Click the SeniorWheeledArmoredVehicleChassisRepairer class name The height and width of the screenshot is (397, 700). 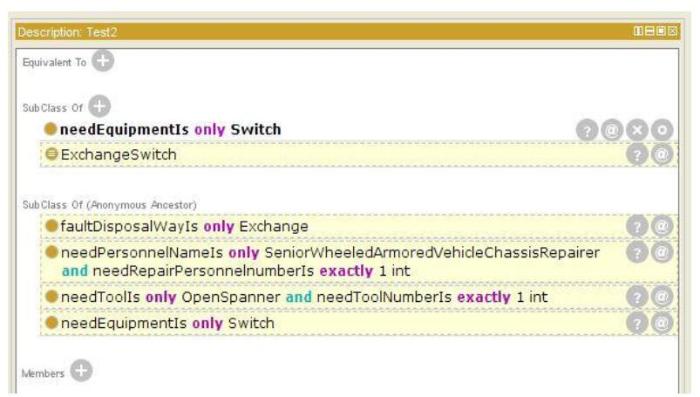click(432, 253)
